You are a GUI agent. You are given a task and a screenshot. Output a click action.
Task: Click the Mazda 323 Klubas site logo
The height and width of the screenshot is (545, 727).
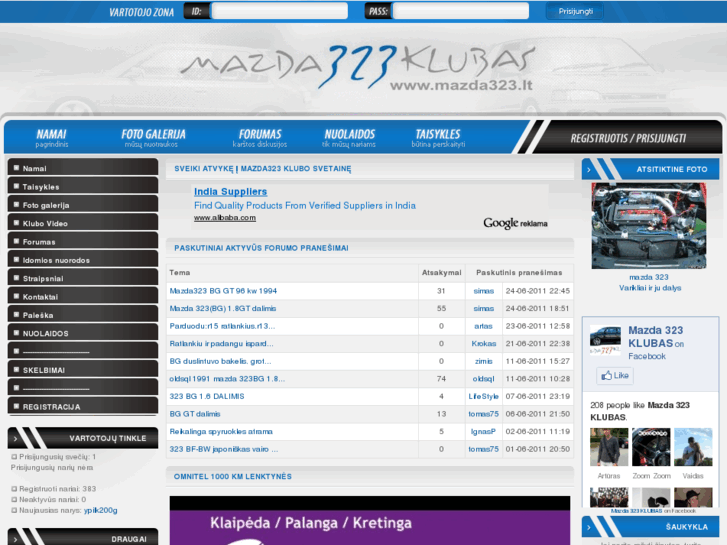[x=357, y=67]
